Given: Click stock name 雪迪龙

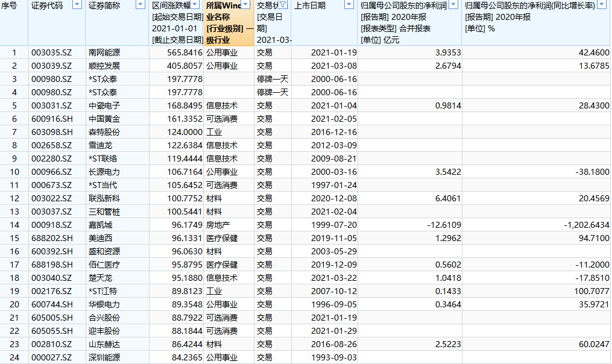Looking at the screenshot, I should pyautogui.click(x=100, y=145).
